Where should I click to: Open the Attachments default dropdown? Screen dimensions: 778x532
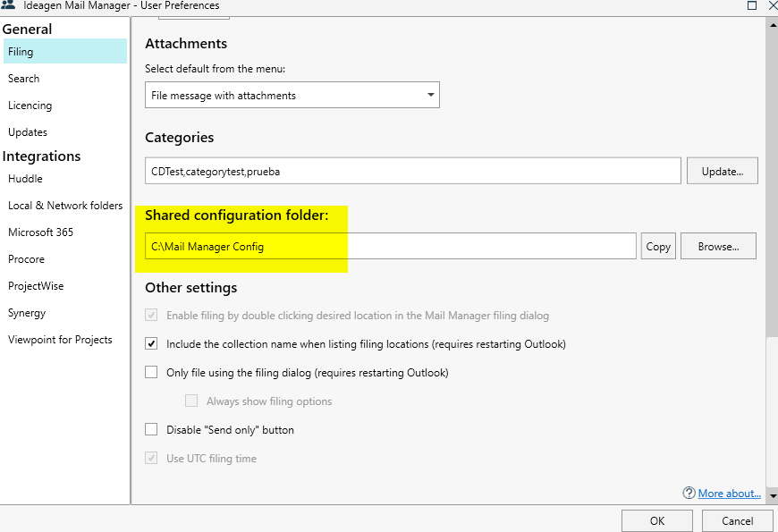coord(292,95)
